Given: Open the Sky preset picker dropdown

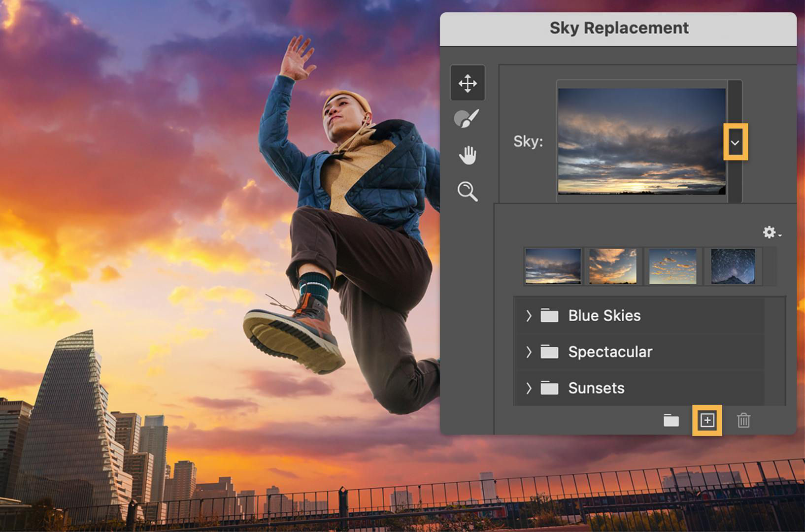Looking at the screenshot, I should point(736,142).
